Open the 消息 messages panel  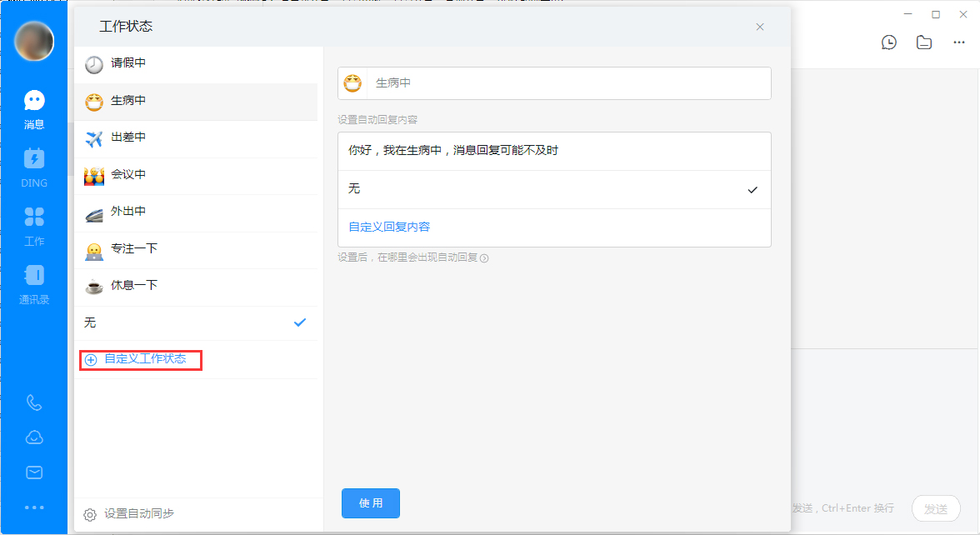[x=33, y=108]
